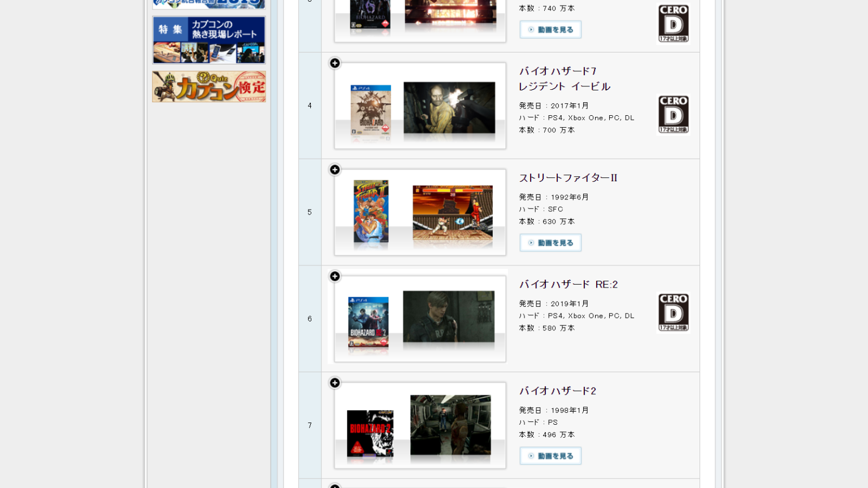This screenshot has height=488, width=868.
Task: Click the CERO D icon for バイオハザード RE:2
Action: [673, 312]
